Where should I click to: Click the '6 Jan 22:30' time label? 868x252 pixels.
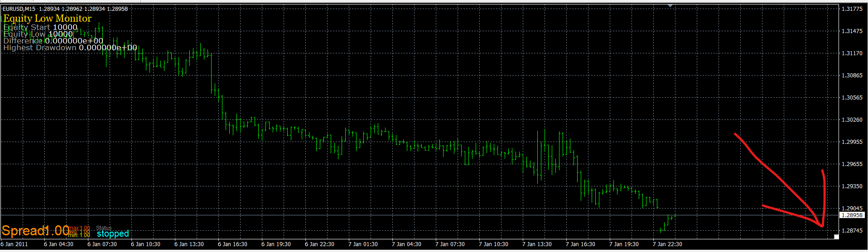[x=319, y=244]
